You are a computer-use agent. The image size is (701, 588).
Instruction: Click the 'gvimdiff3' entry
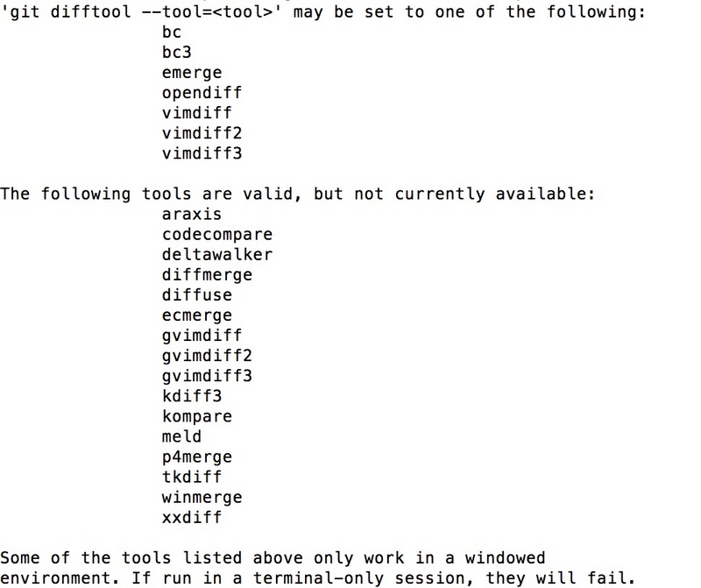point(207,376)
